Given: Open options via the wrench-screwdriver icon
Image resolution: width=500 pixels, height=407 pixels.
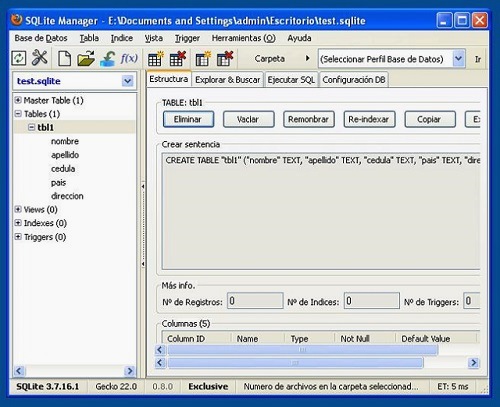Looking at the screenshot, I should pyautogui.click(x=40, y=58).
